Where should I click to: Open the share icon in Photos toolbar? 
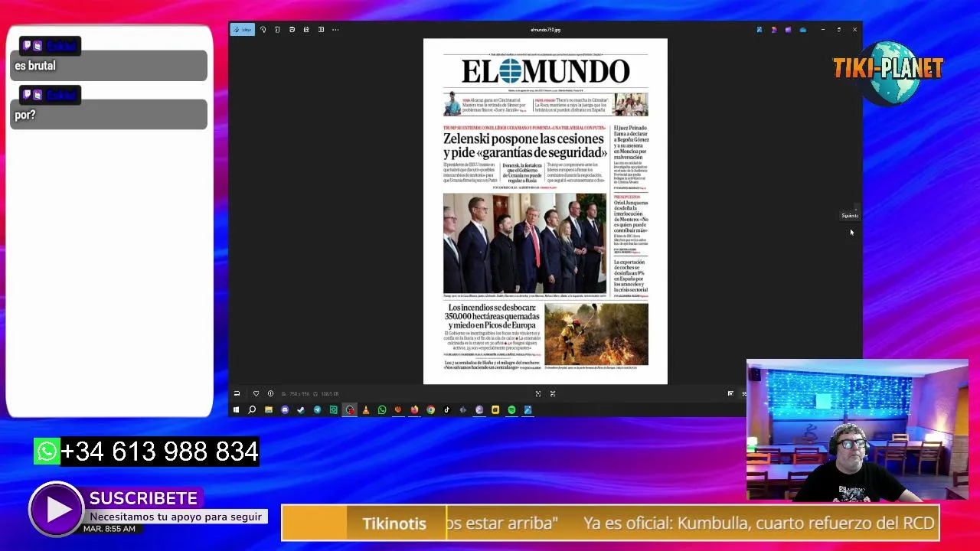click(x=306, y=30)
